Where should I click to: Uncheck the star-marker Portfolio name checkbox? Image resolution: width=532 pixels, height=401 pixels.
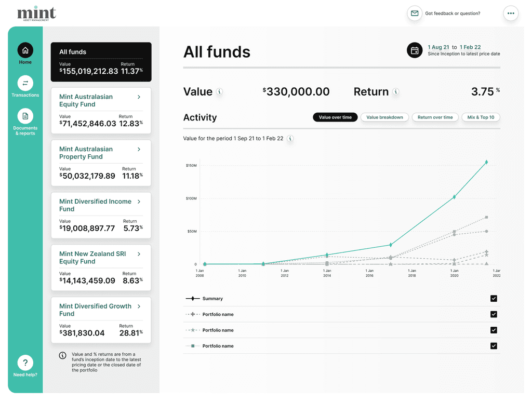pyautogui.click(x=494, y=330)
